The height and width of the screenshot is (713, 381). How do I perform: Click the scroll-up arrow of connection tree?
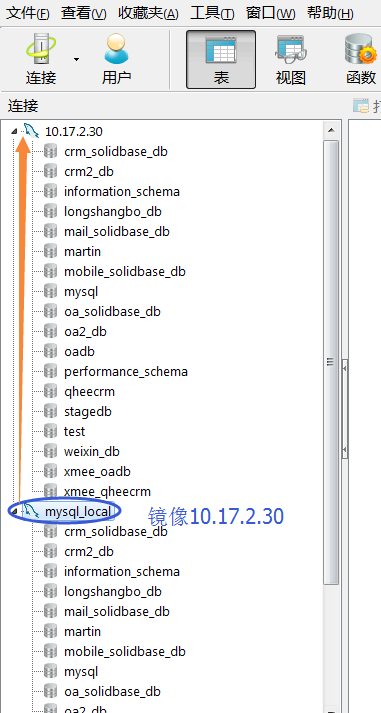331,130
